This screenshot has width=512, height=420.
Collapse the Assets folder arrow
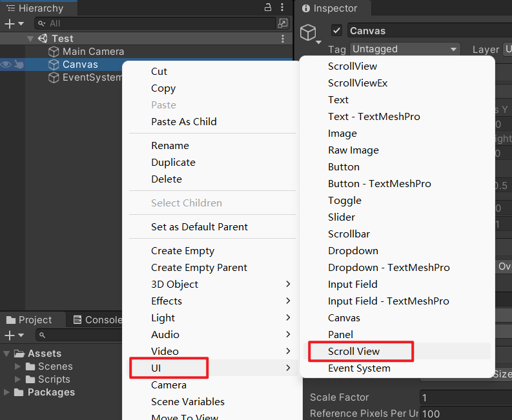tap(6, 354)
